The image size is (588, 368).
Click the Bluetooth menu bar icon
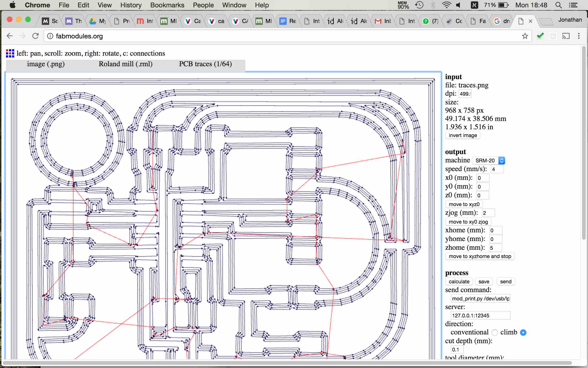433,5
